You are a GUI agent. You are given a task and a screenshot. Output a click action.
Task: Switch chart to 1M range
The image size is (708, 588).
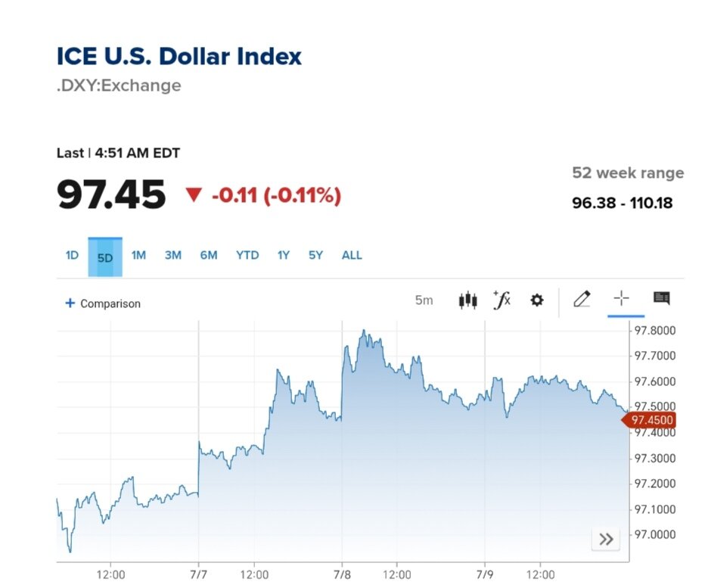point(138,256)
